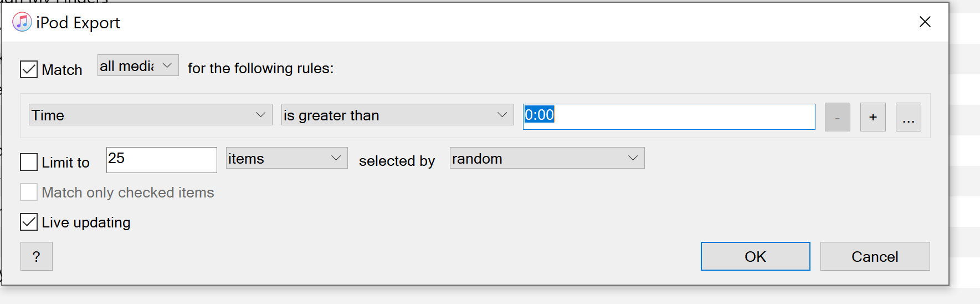The height and width of the screenshot is (304, 980).
Task: Close the iPod Export dialog
Action: (925, 22)
